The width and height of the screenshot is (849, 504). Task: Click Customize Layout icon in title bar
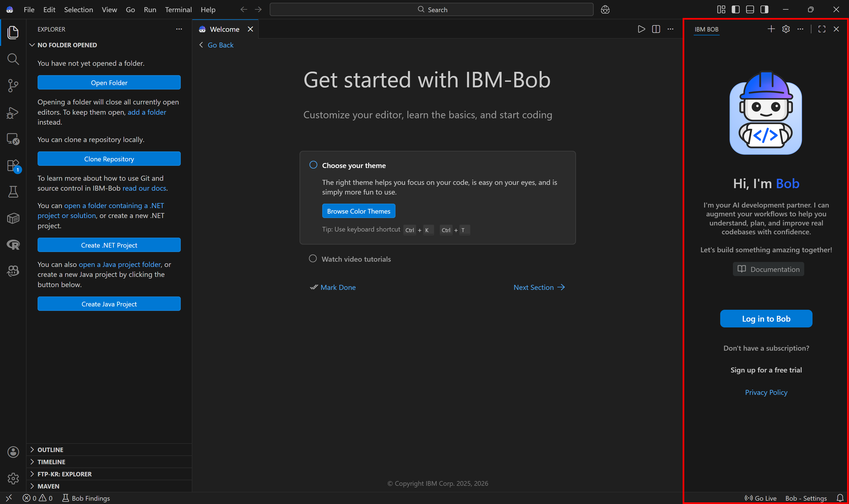click(721, 9)
